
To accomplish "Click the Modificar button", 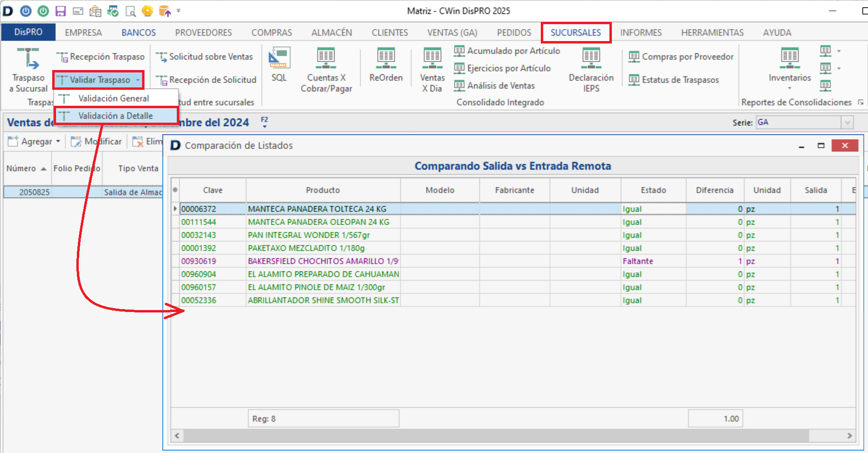I will pyautogui.click(x=96, y=142).
